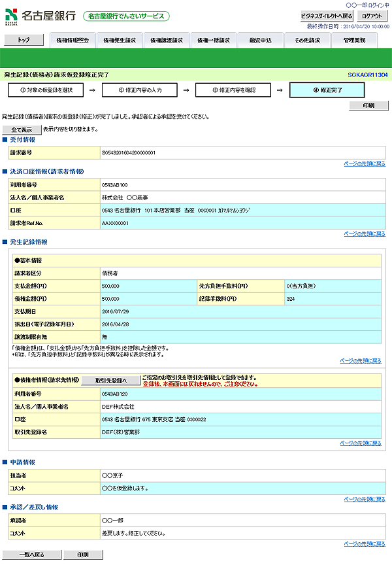The height and width of the screenshot is (565, 392).
Task: Open the 債権発生請求 tab
Action: (120, 41)
